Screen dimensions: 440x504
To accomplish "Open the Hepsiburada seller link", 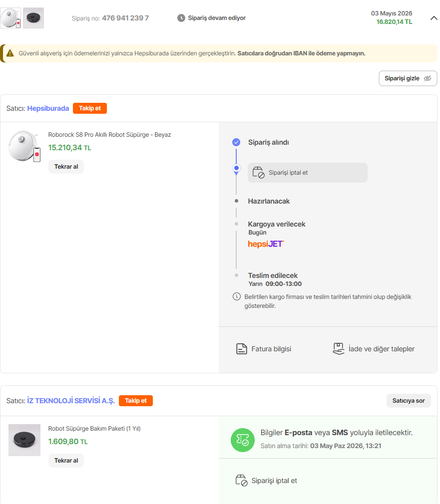I will [x=48, y=108].
